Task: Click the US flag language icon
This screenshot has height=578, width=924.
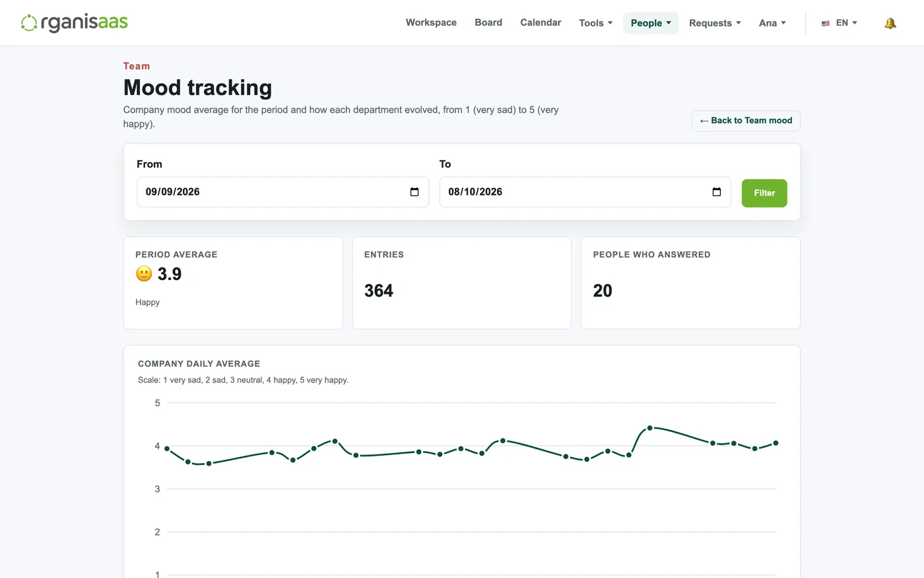Action: [826, 23]
